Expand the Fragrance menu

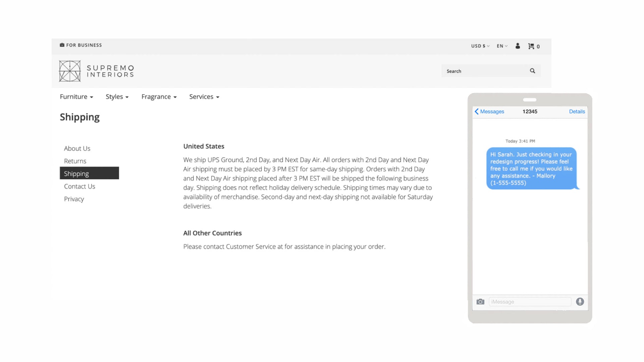[159, 97]
